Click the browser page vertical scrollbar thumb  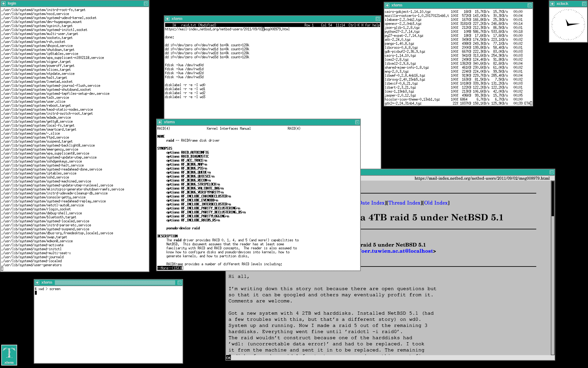coord(552,198)
